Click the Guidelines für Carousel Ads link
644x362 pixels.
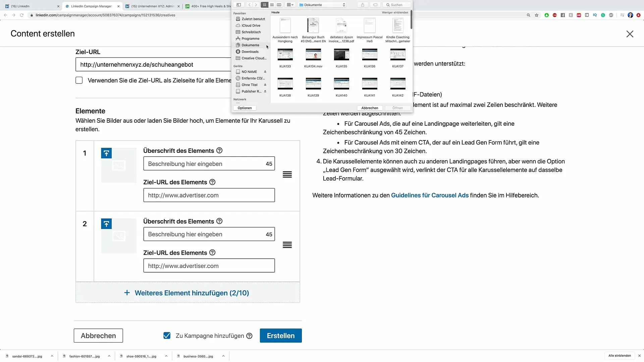430,195
